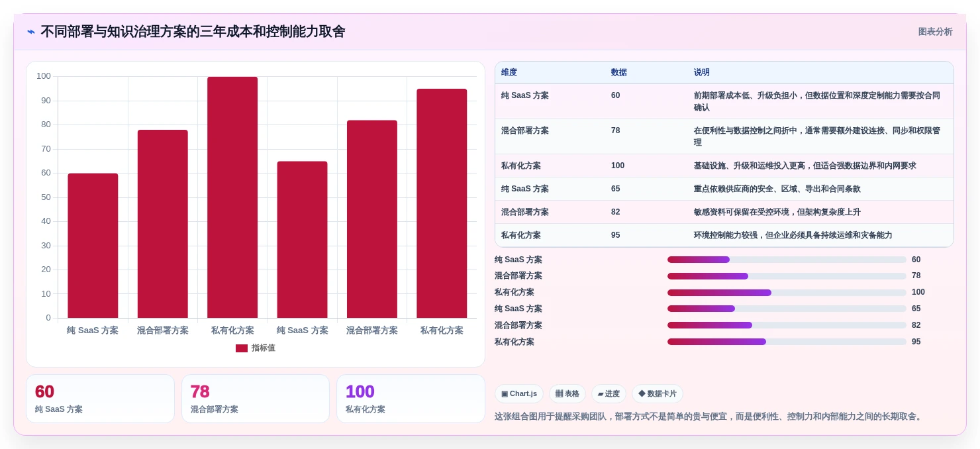980x449 pixels.
Task: Click the 进度 chip
Action: coord(609,394)
